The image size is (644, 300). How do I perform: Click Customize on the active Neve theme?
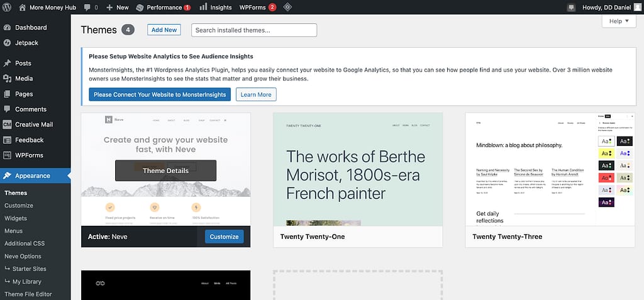pyautogui.click(x=224, y=236)
